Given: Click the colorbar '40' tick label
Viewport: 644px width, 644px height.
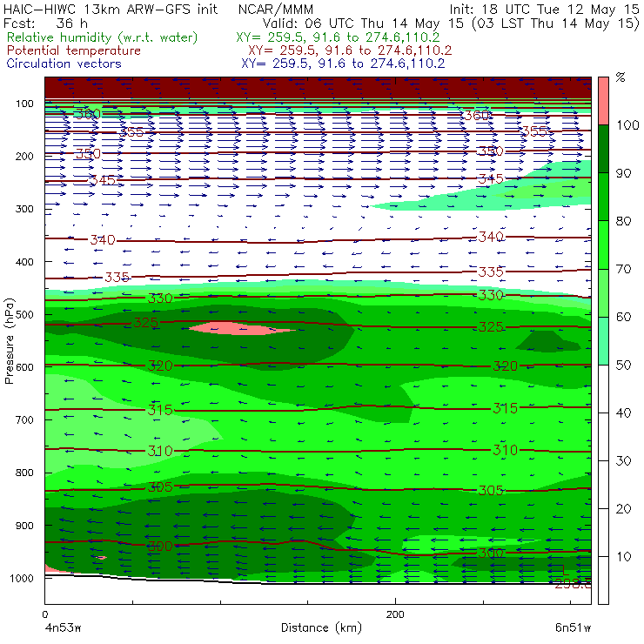Looking at the screenshot, I should pyautogui.click(x=623, y=413).
